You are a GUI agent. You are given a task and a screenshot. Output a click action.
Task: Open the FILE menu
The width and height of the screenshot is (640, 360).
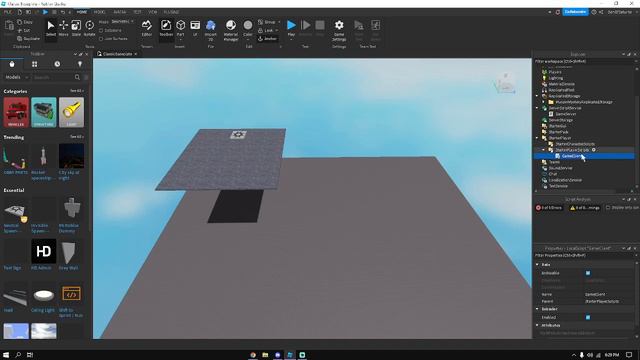tap(7, 12)
